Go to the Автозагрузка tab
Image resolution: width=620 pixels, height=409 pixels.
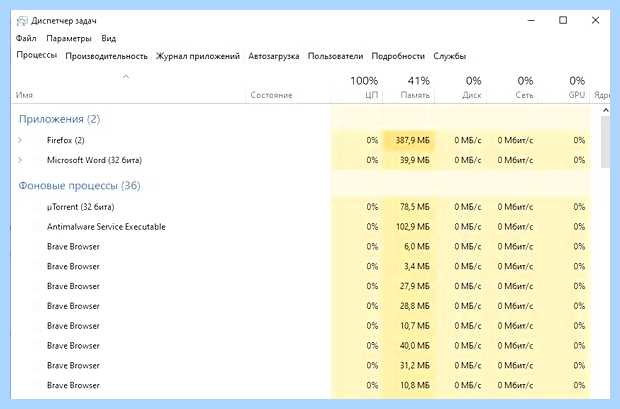[274, 56]
